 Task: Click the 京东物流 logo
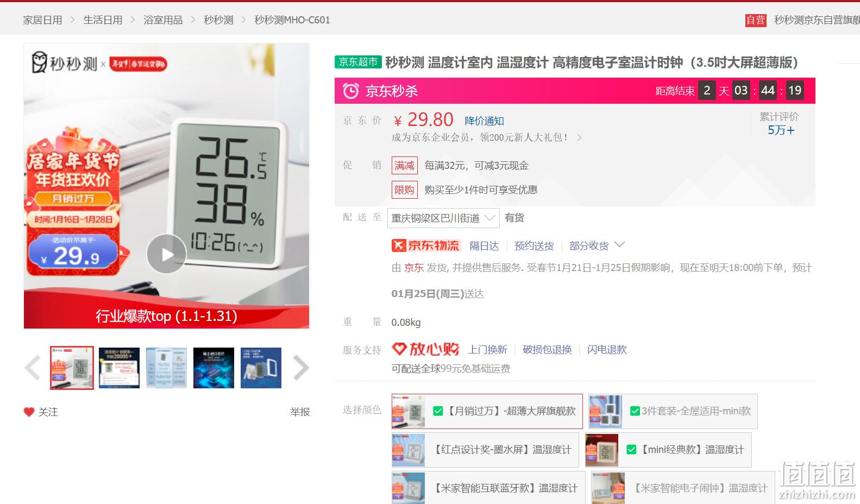tap(426, 245)
